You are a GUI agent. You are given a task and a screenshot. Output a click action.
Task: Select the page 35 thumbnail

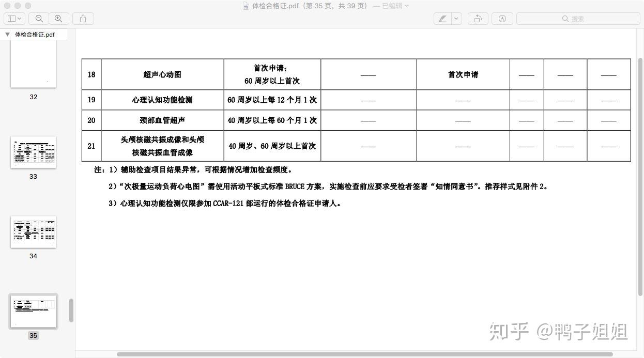[x=33, y=312]
